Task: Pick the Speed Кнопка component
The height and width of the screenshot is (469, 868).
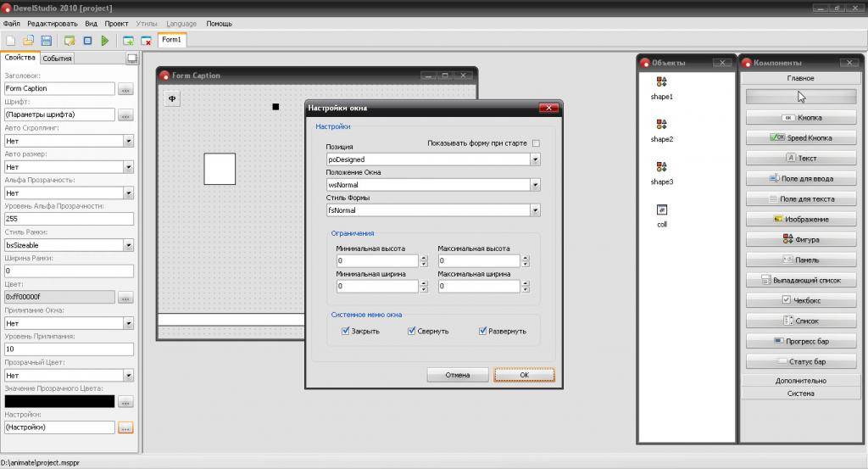Action: [801, 138]
